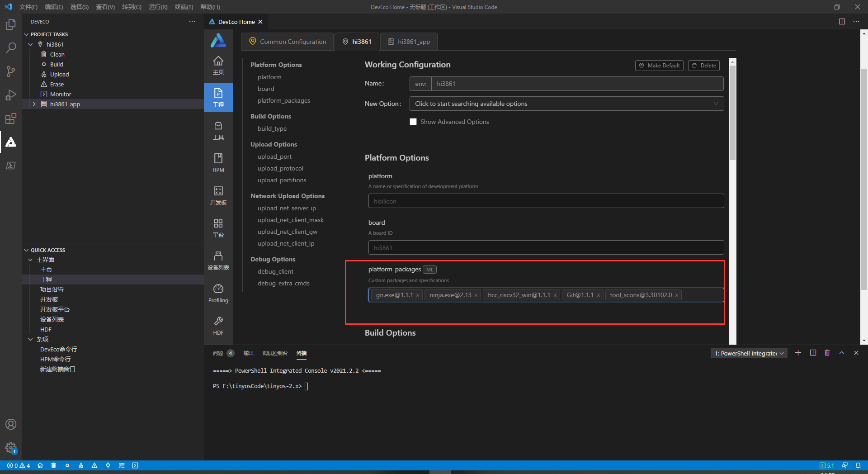Screen dimensions: 868x474
Task: Open Source Control view in activity bar
Action: click(x=11, y=71)
